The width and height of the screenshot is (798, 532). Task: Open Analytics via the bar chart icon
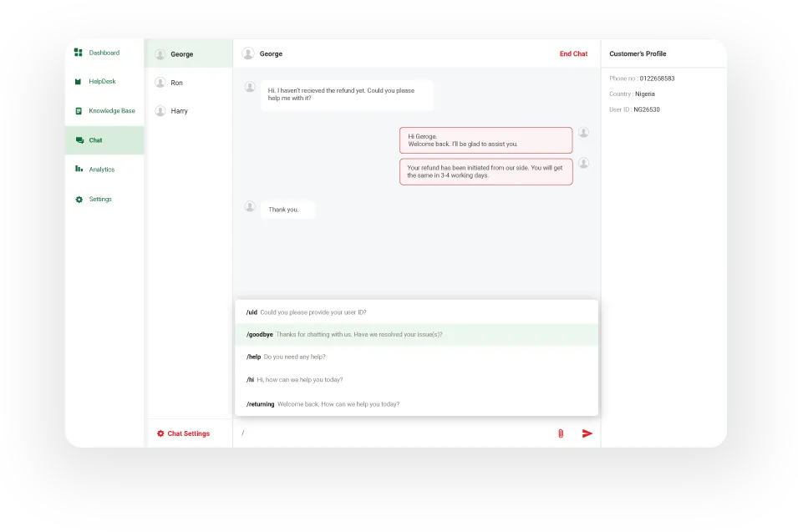click(x=79, y=169)
